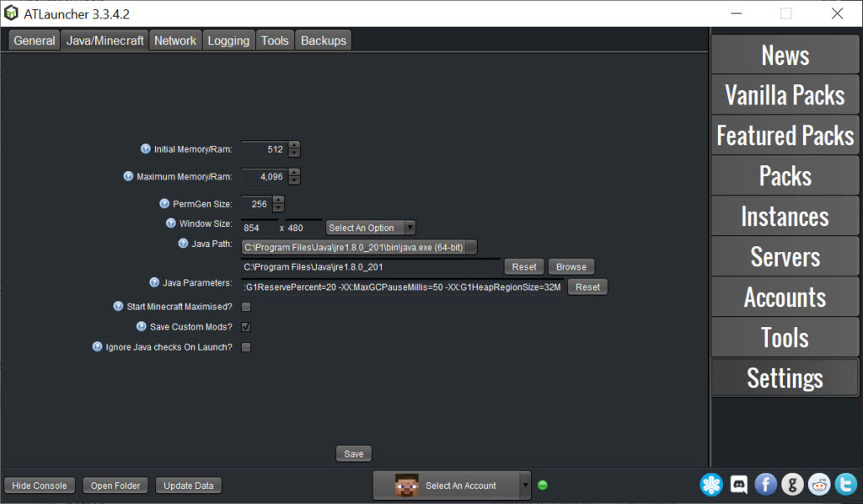This screenshot has height=504, width=863.
Task: Click the gray "g" social icon
Action: 792,485
